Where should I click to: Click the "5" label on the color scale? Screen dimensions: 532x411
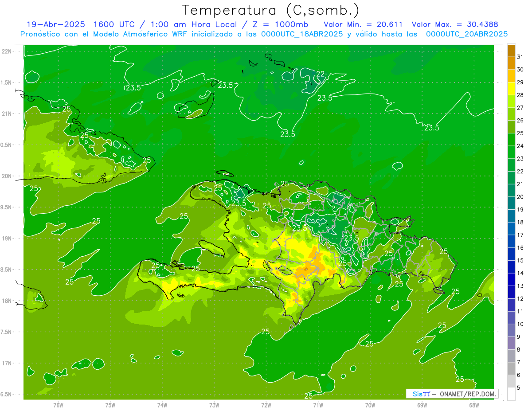tap(519, 388)
